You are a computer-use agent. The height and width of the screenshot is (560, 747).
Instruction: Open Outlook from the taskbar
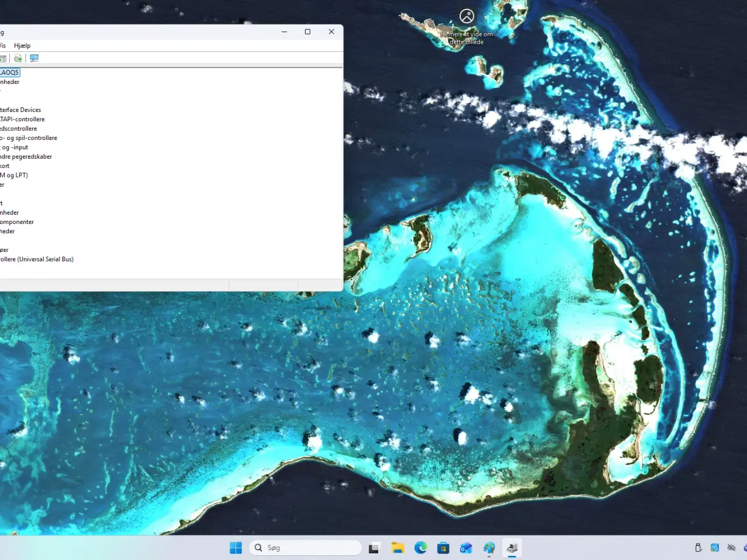pos(466,548)
